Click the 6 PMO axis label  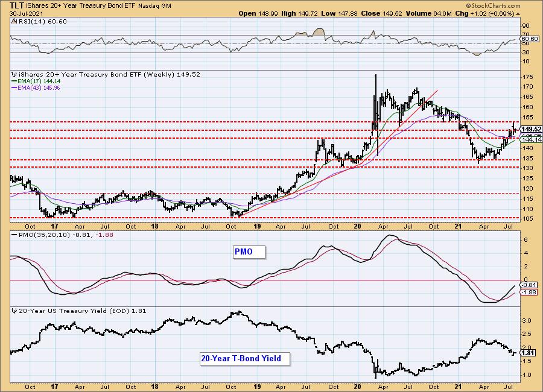point(526,239)
